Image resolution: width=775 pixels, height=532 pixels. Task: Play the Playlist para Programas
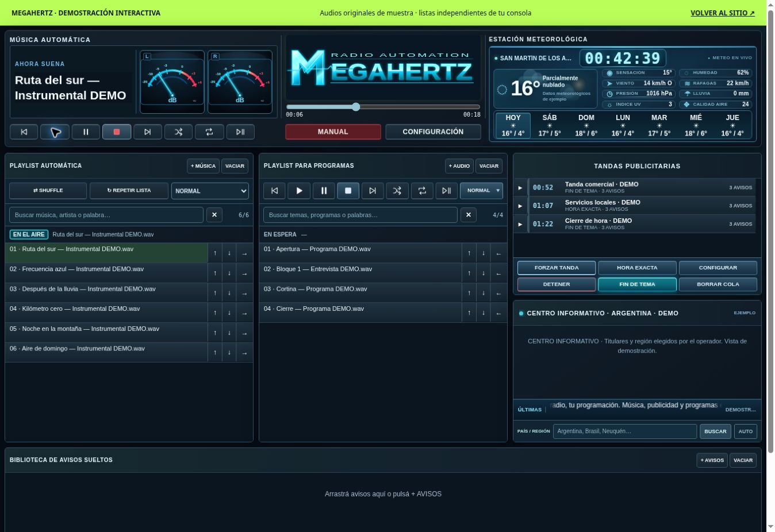[299, 191]
